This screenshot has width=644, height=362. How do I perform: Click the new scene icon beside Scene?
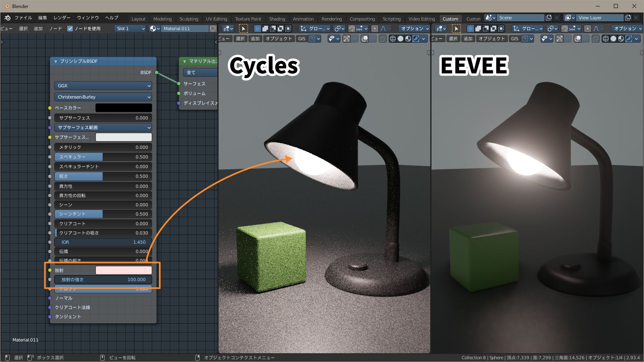[x=549, y=18]
